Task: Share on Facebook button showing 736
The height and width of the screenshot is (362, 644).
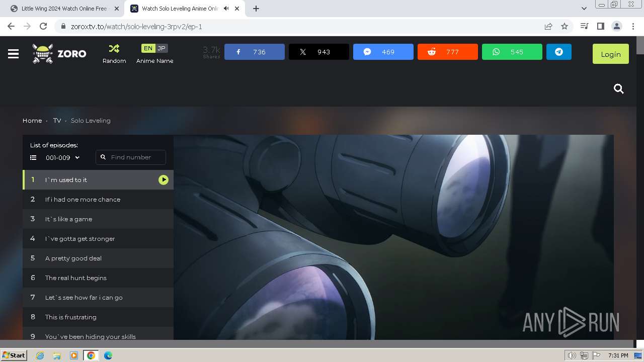Action: (255, 52)
